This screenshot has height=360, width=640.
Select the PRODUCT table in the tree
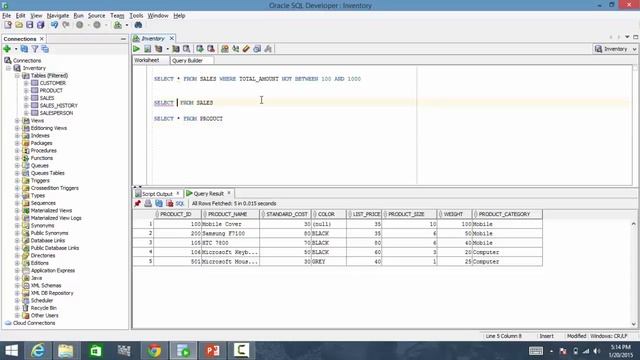(51, 91)
